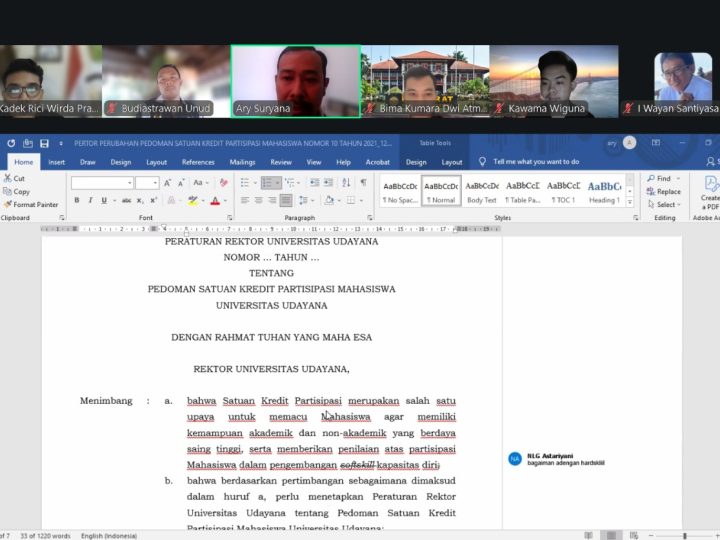Image resolution: width=720 pixels, height=540 pixels.
Task: Increase paragraph indent
Action: click(x=328, y=183)
